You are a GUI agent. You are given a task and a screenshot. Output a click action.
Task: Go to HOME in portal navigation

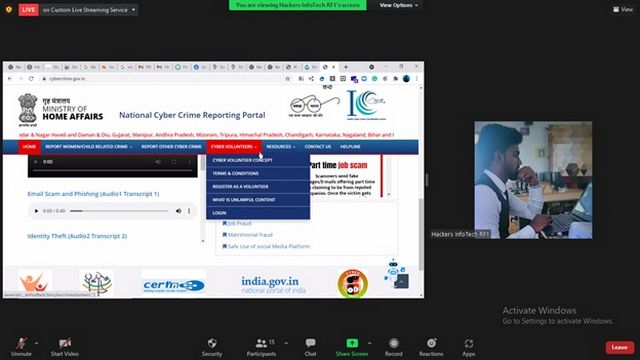click(x=29, y=147)
